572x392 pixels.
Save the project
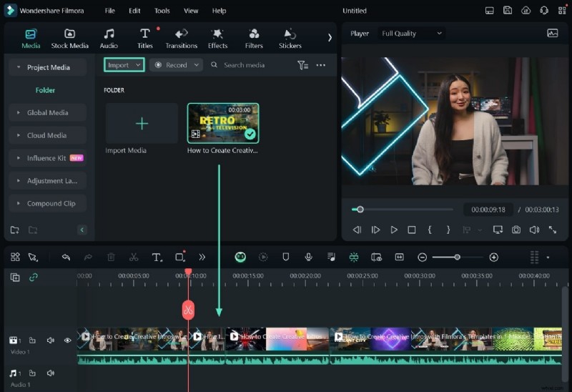coord(508,10)
